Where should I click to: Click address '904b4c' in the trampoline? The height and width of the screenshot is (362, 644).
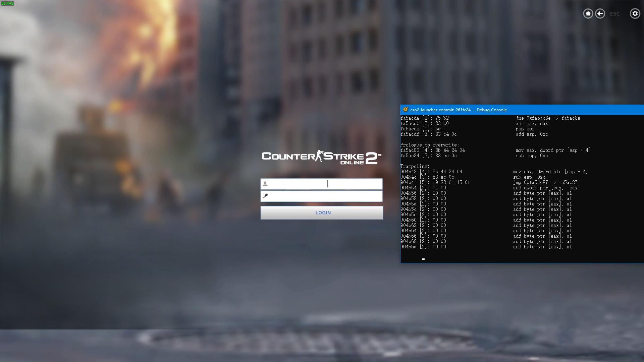(408, 177)
